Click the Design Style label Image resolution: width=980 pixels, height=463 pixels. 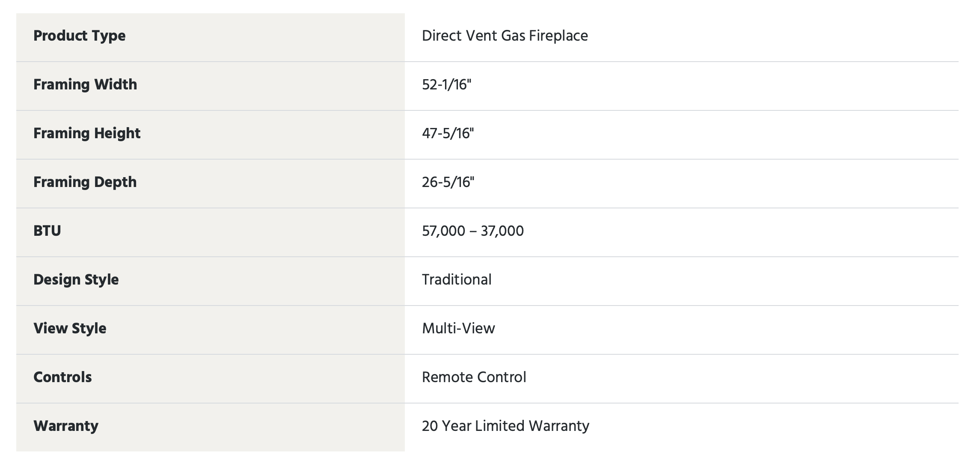coord(76,280)
